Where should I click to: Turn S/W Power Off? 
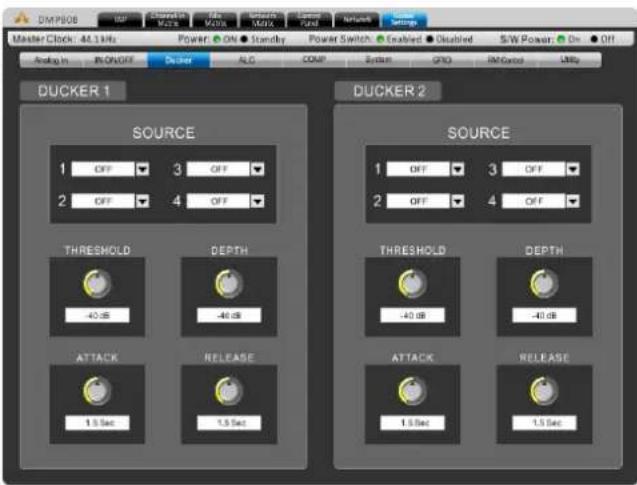[594, 39]
